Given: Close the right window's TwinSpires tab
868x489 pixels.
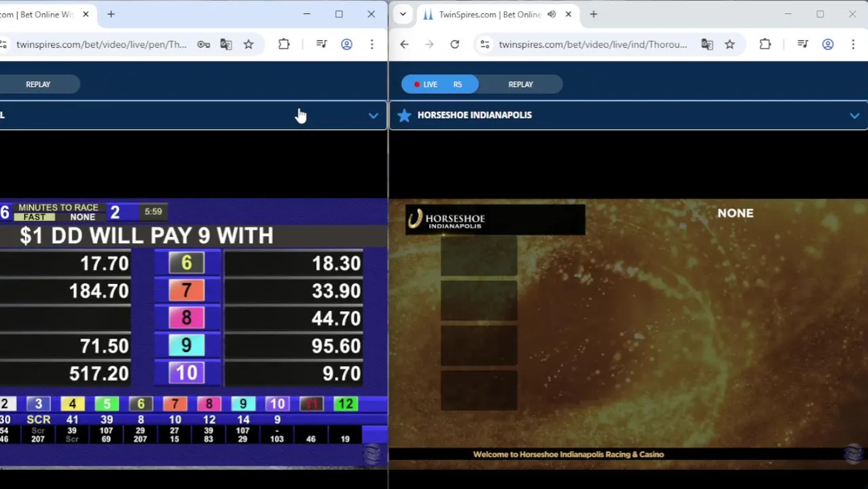Looking at the screenshot, I should [x=568, y=14].
